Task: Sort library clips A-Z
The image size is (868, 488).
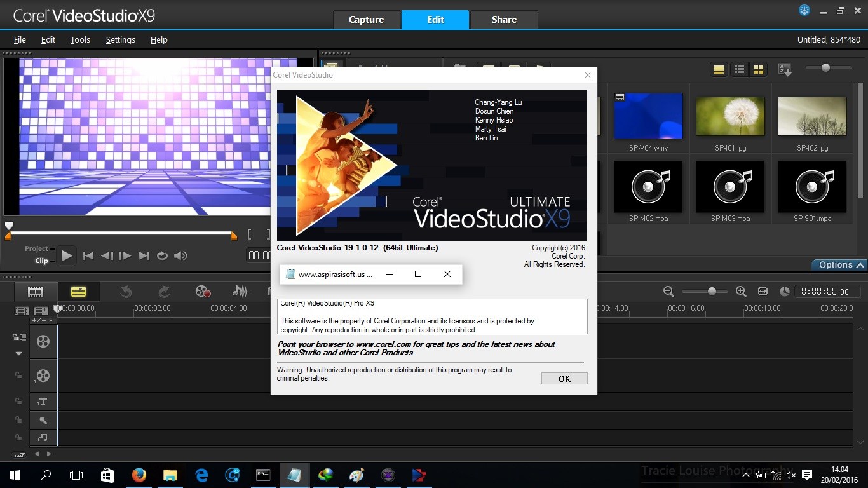Action: [x=785, y=69]
